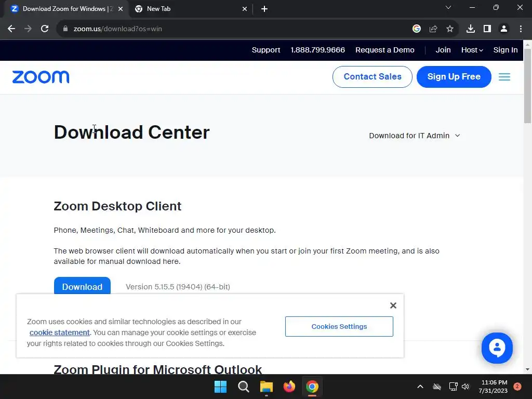Download the Zoom Desktop Client
This screenshot has height=399, width=532.
83,286
